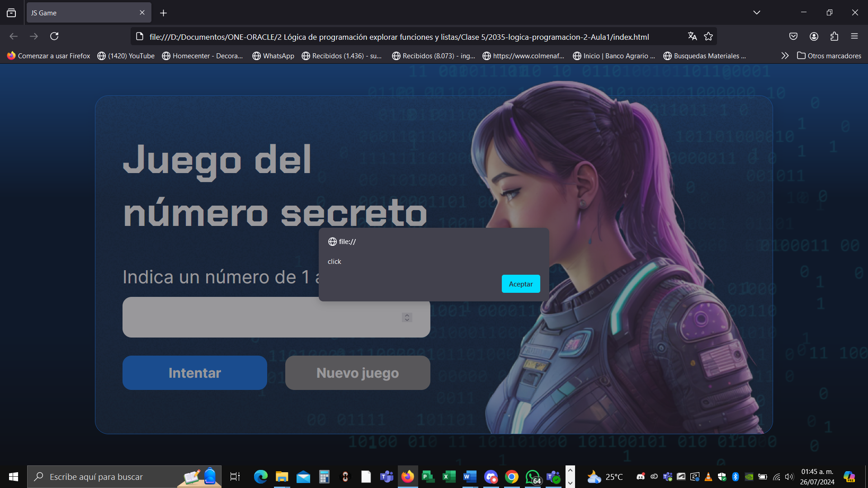This screenshot has width=868, height=488.
Task: Click the bookmark star icon
Action: tap(708, 36)
